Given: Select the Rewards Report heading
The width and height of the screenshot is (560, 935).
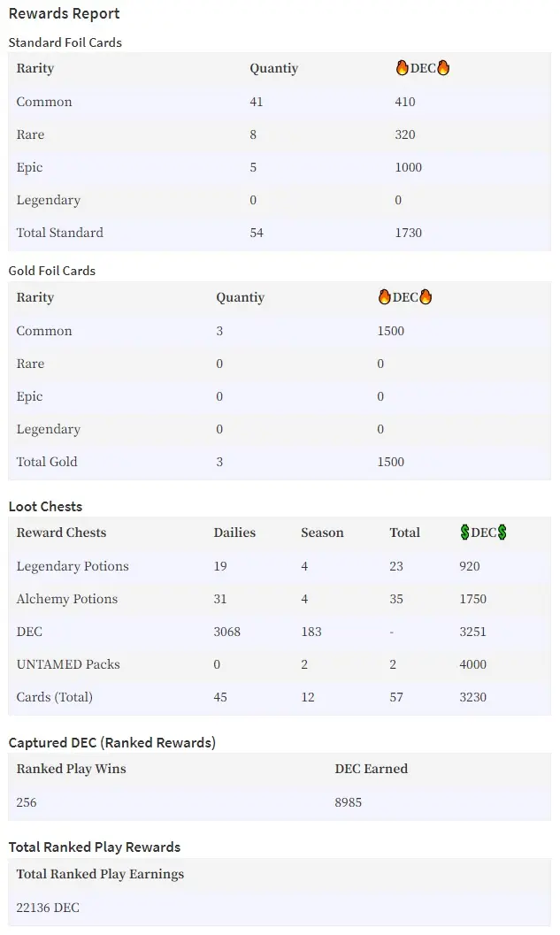Looking at the screenshot, I should point(64,13).
